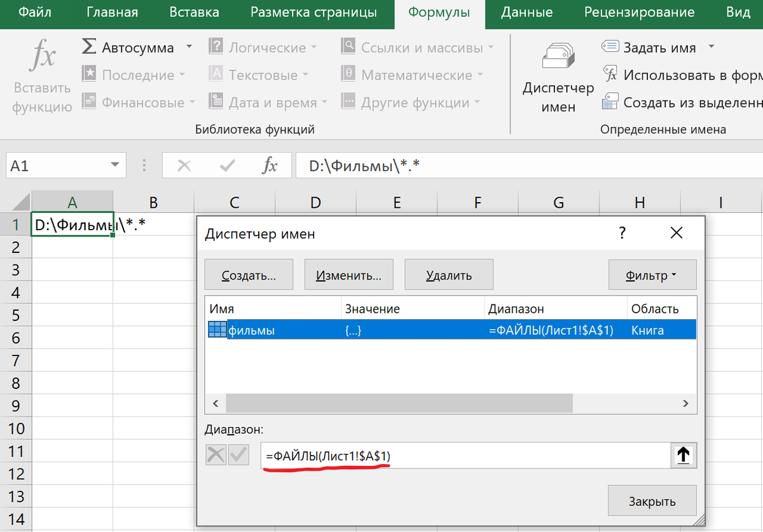Screen dimensions: 763x532
Task: Click the help question mark in dialog
Action: [x=622, y=233]
